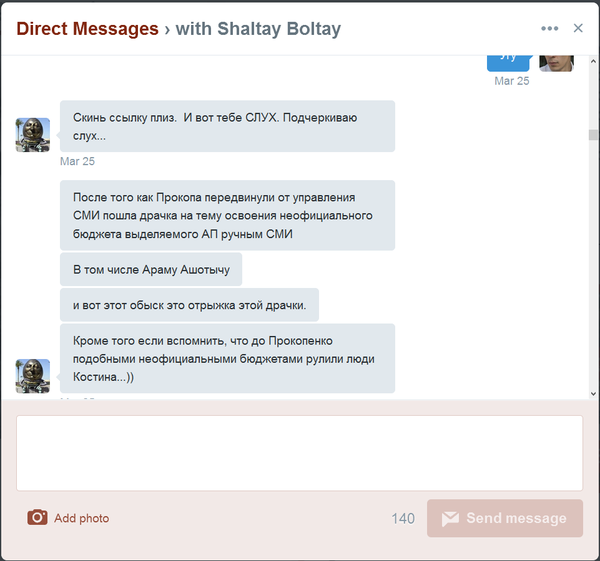Click Mar 25 timestamp below 'Скинь ссылку' message
This screenshot has width=600, height=561.
pos(77,161)
